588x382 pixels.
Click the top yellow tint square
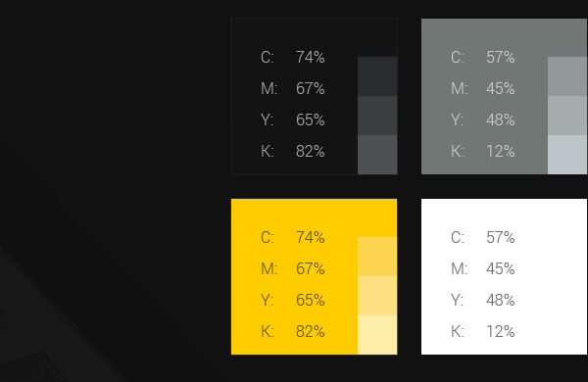click(x=377, y=257)
